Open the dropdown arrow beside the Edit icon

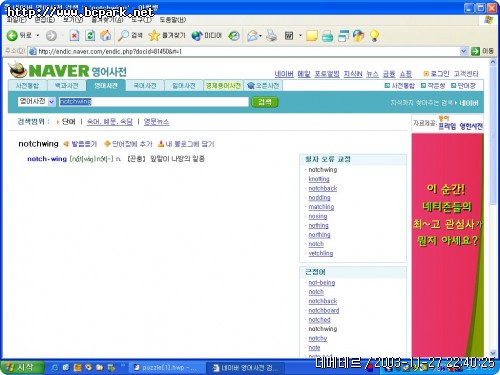(x=300, y=35)
